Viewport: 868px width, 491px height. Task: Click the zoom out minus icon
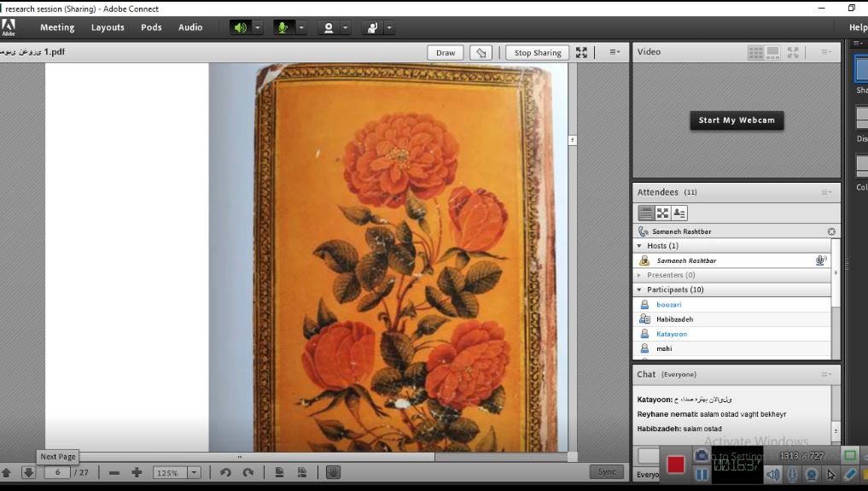pyautogui.click(x=114, y=473)
